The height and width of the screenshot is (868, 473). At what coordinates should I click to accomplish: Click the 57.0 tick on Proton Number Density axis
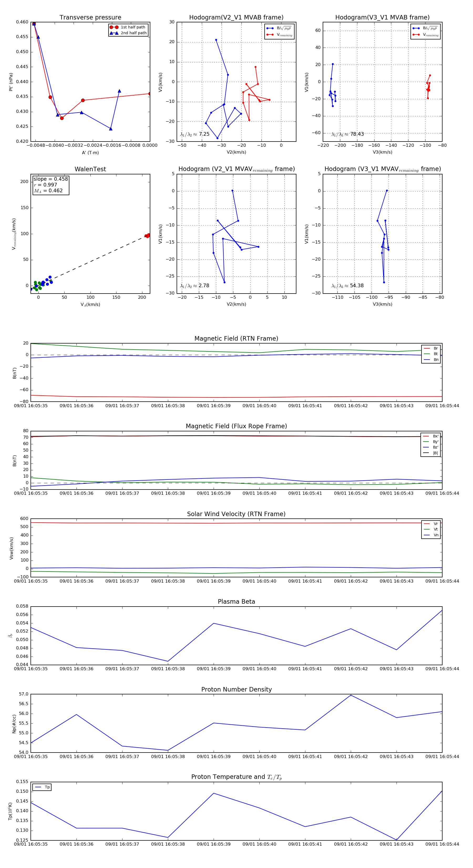(24, 694)
